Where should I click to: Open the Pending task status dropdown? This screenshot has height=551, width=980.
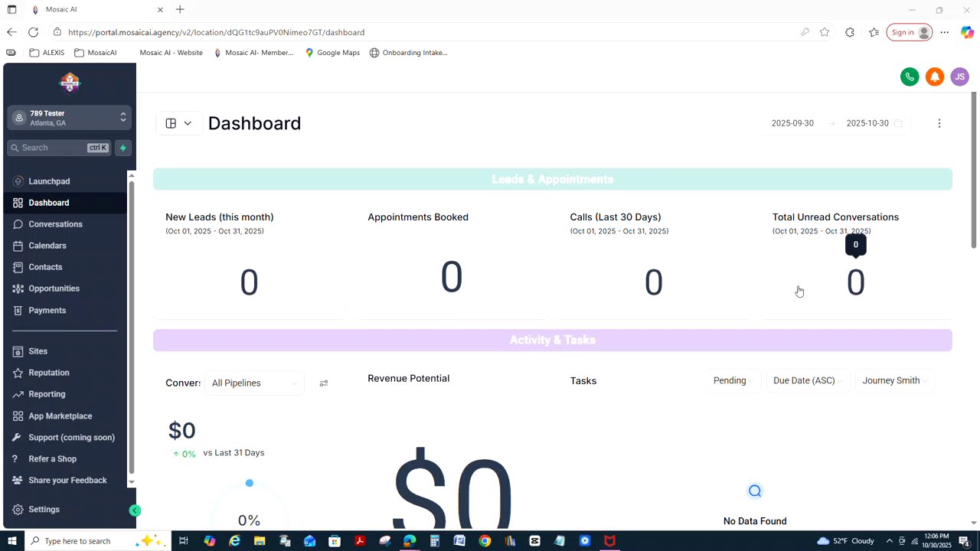coord(733,380)
